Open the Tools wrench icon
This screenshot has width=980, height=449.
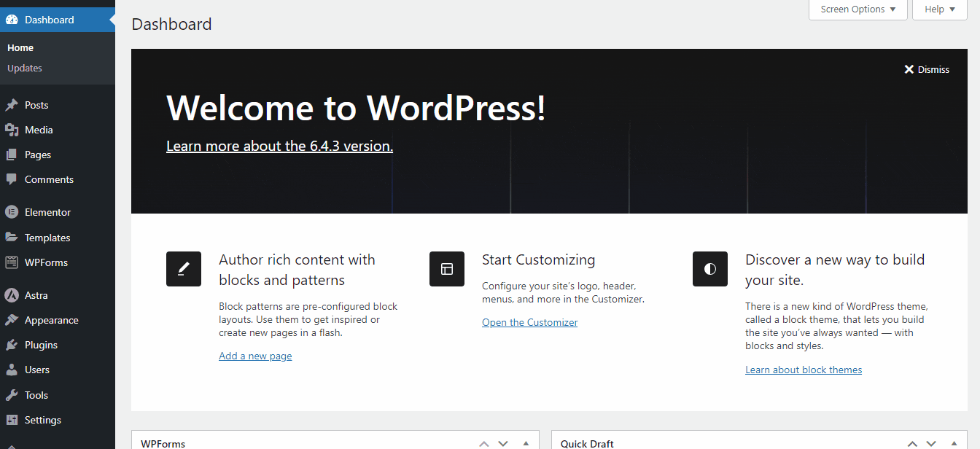point(13,394)
